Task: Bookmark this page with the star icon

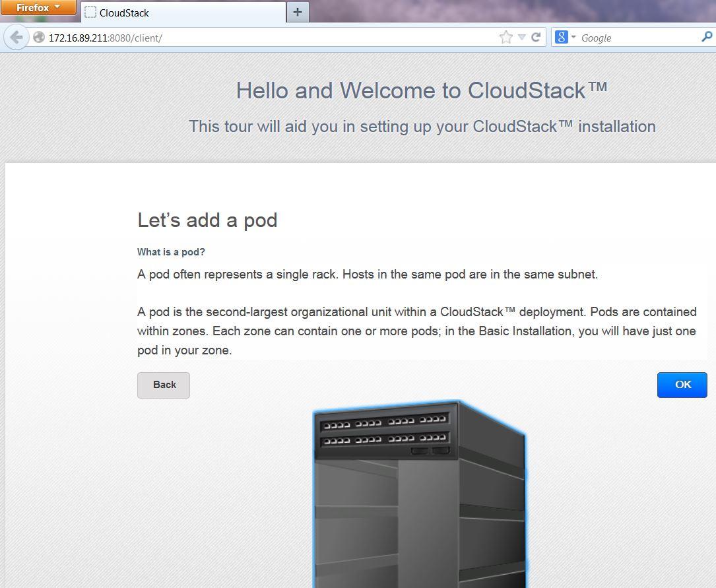Action: pos(505,38)
